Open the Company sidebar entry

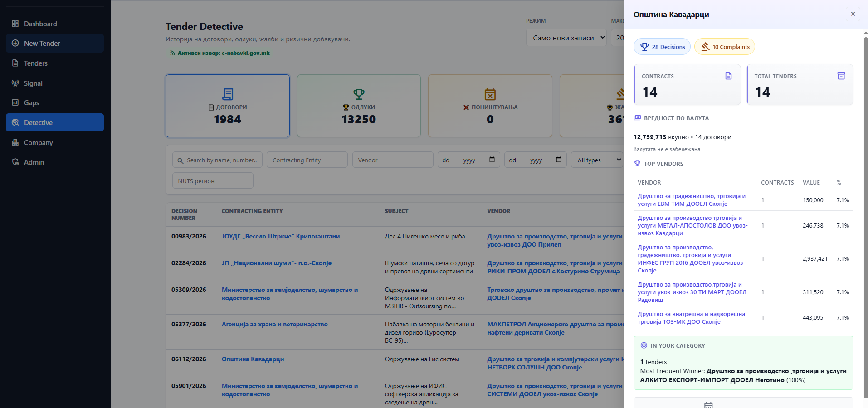pos(55,142)
